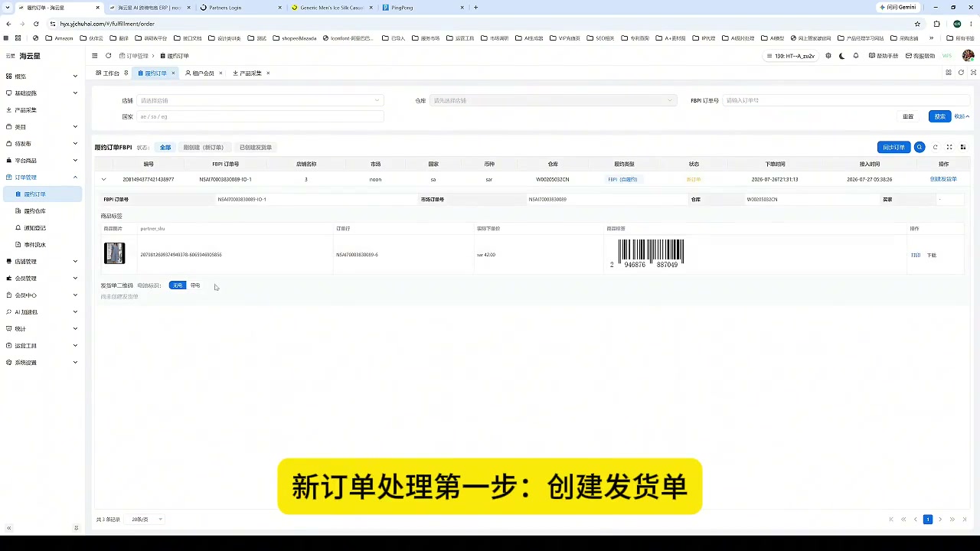Image resolution: width=980 pixels, height=551 pixels.
Task: Open the page size 20条/页 dropdown
Action: (x=146, y=519)
